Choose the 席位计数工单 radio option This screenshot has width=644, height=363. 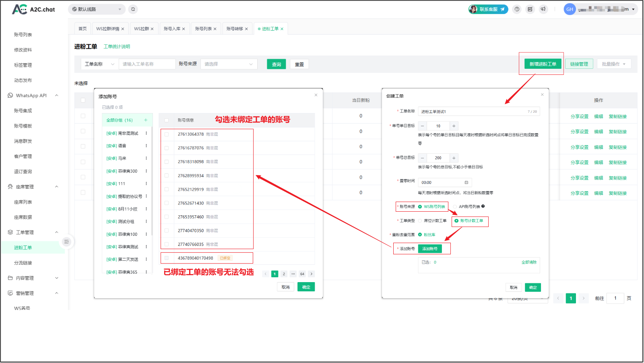point(420,221)
